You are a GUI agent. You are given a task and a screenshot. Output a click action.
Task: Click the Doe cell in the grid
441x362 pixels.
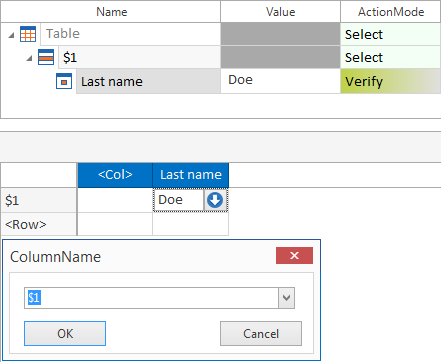(178, 200)
